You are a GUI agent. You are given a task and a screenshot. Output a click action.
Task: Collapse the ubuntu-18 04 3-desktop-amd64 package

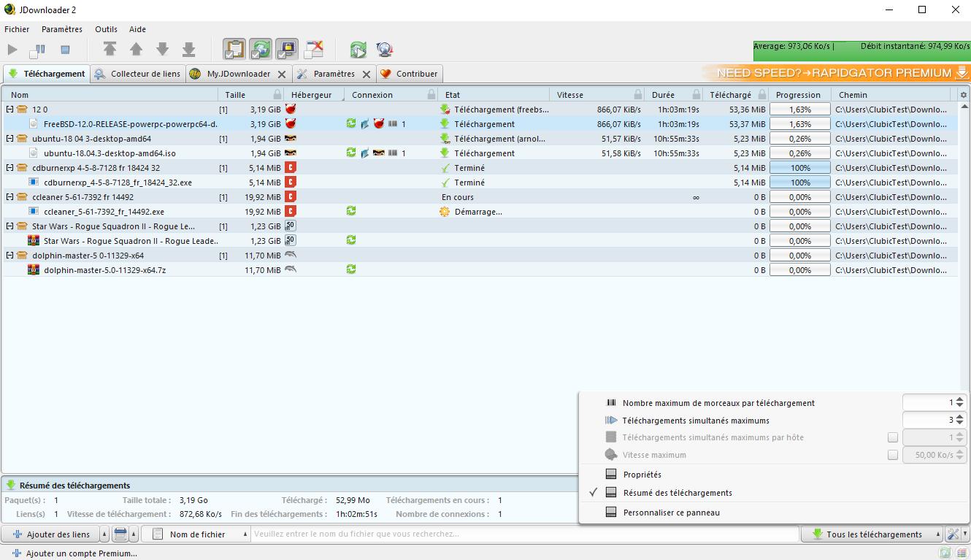click(9, 139)
